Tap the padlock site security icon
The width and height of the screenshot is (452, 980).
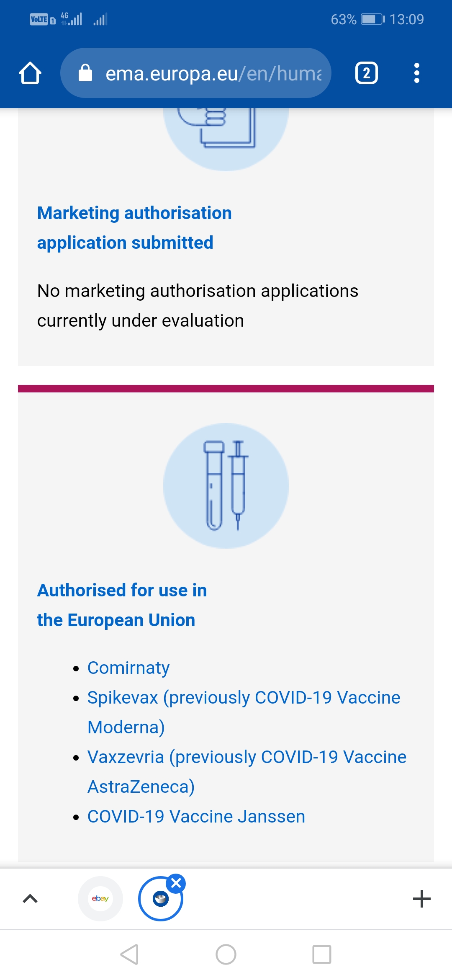click(85, 73)
